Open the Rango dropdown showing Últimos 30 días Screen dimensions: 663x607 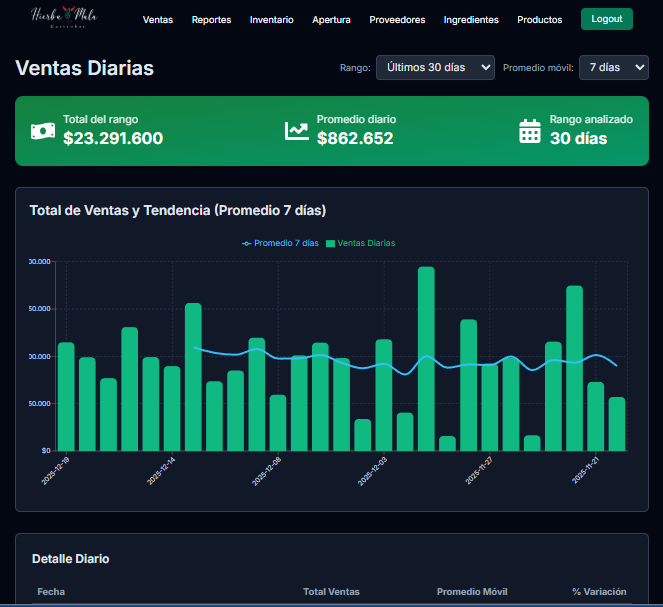point(435,68)
